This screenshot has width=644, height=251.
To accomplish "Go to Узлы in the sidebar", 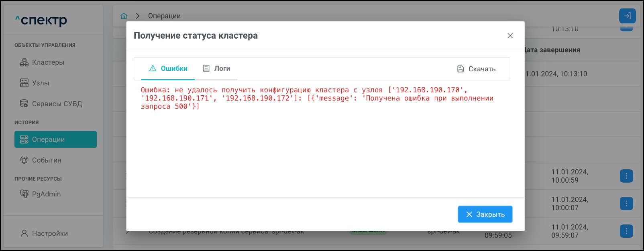I will (x=41, y=83).
